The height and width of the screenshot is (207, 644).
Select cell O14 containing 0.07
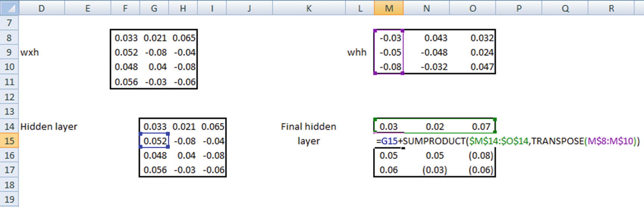click(473, 126)
